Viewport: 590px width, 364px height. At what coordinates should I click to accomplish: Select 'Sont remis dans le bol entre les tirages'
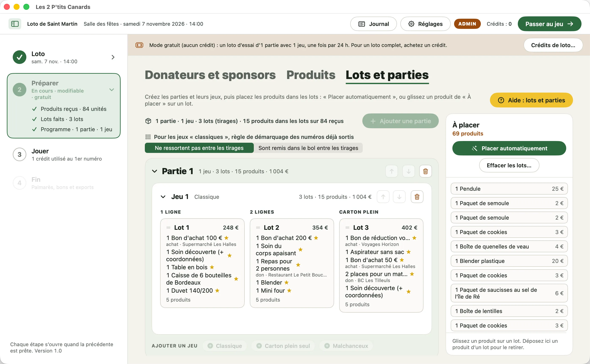pyautogui.click(x=308, y=148)
